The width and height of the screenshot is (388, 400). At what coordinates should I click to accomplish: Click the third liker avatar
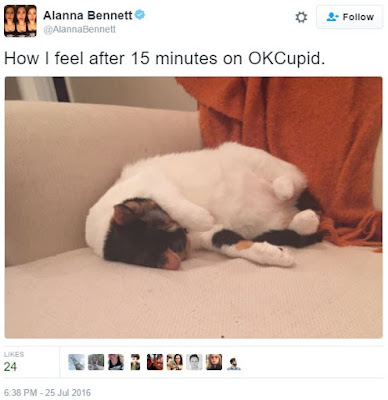(116, 362)
